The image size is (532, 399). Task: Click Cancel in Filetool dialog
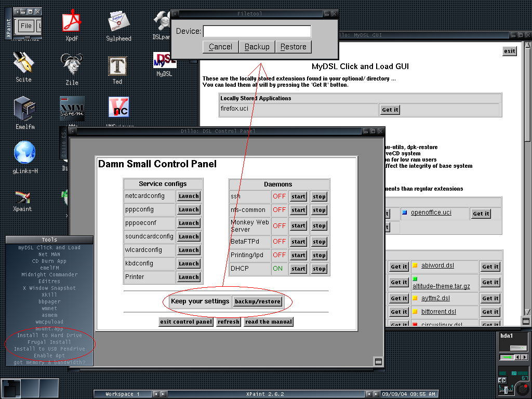pos(220,47)
